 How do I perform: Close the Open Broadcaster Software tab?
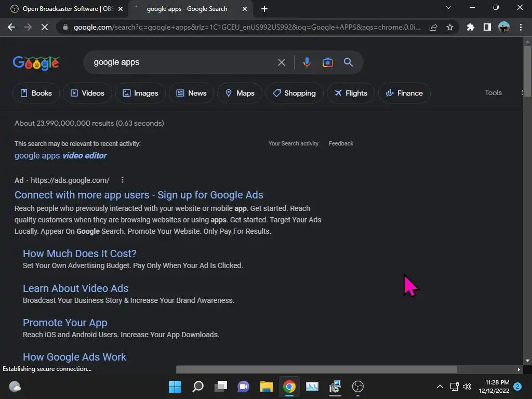point(121,9)
